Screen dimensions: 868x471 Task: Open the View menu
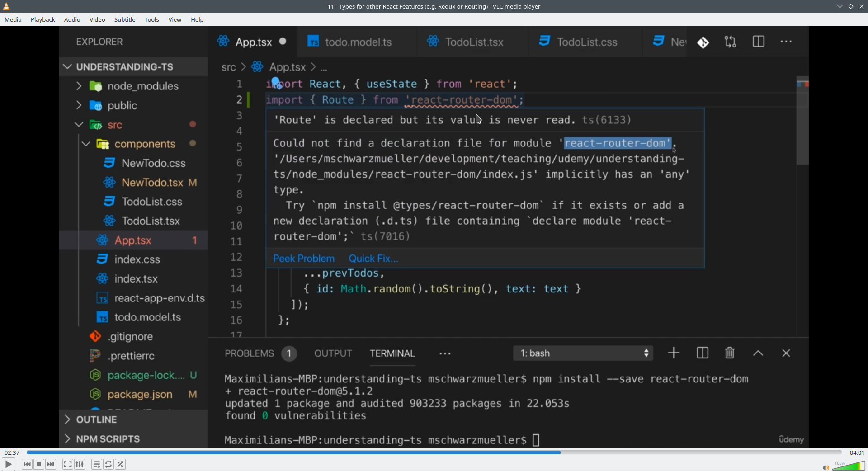pos(175,19)
